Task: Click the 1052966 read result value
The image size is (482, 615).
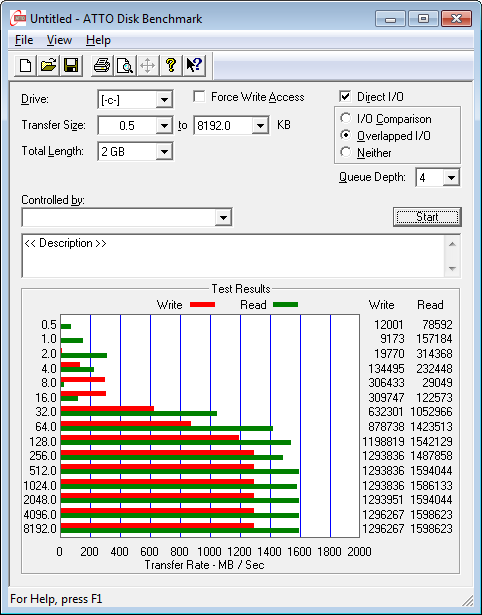Action: [x=431, y=412]
